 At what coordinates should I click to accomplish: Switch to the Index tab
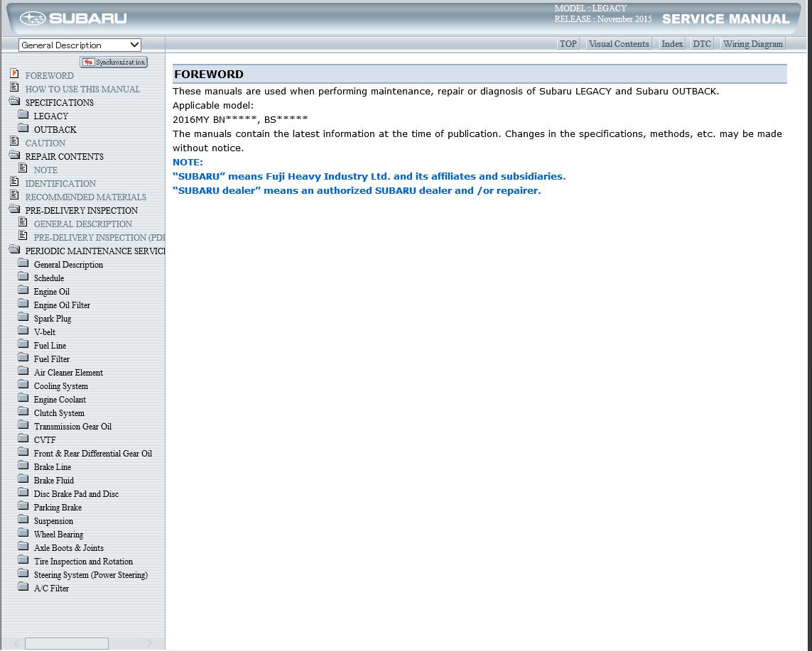(672, 44)
